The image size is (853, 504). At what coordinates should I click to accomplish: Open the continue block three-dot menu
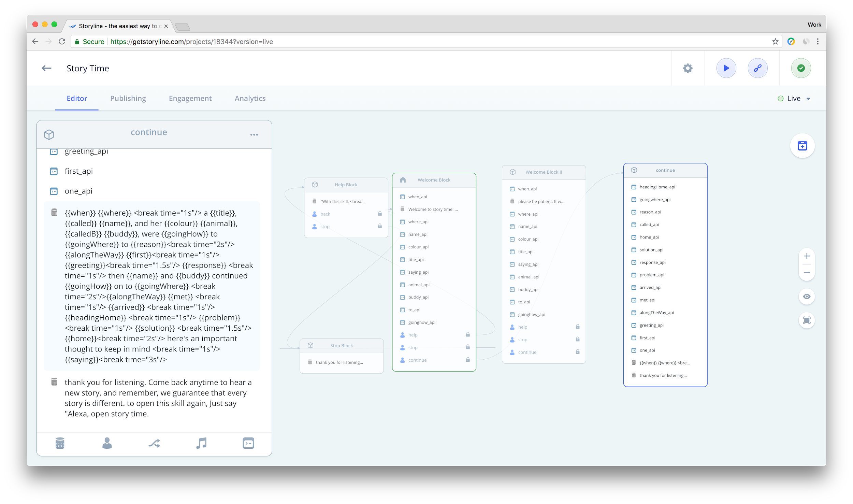(x=254, y=135)
